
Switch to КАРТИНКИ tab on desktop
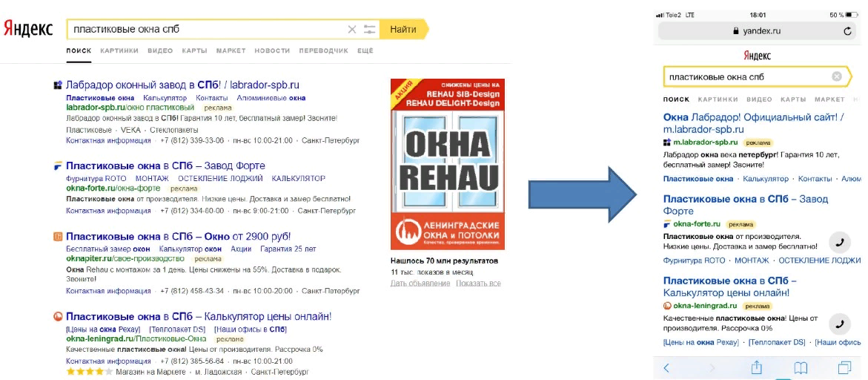[119, 50]
